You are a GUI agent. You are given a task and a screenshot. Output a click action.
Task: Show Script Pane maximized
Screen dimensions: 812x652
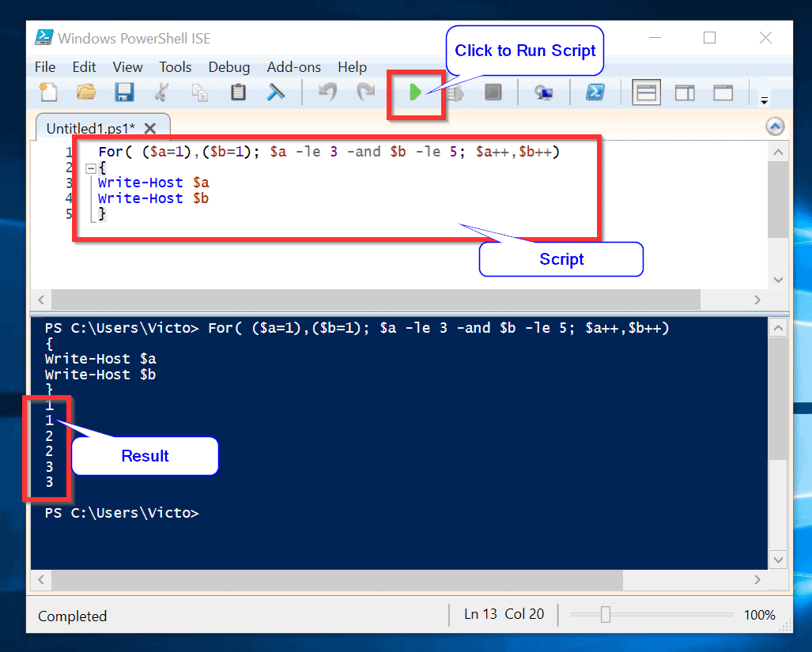(x=723, y=92)
